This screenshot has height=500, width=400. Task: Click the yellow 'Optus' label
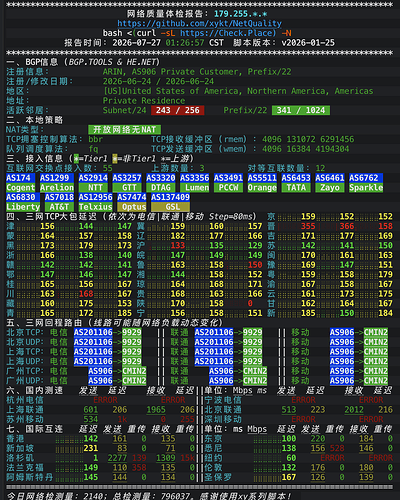pyautogui.click(x=132, y=207)
